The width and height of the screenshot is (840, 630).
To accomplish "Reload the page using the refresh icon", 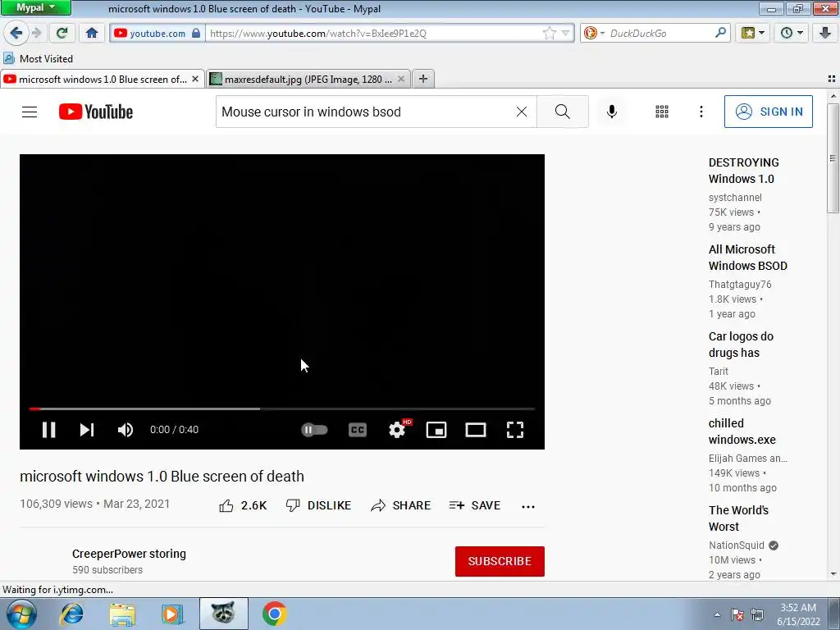I will 62,33.
